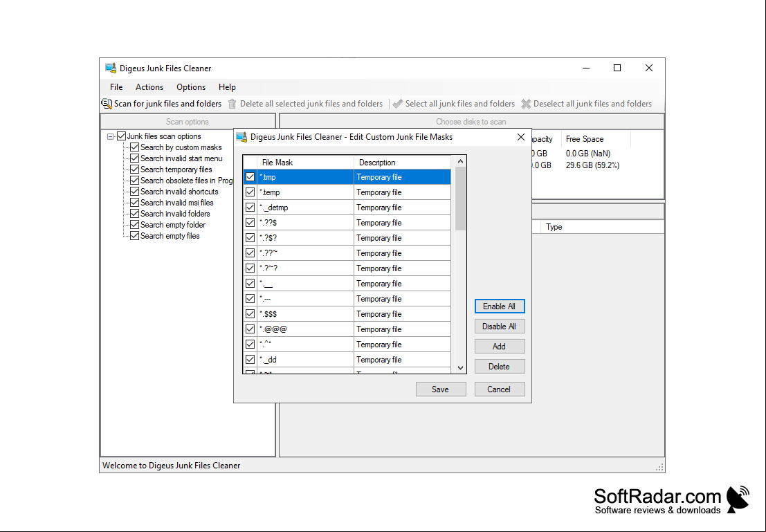Click the Scan for junk files magnifier icon
Image resolution: width=766 pixels, height=532 pixels.
tap(107, 104)
